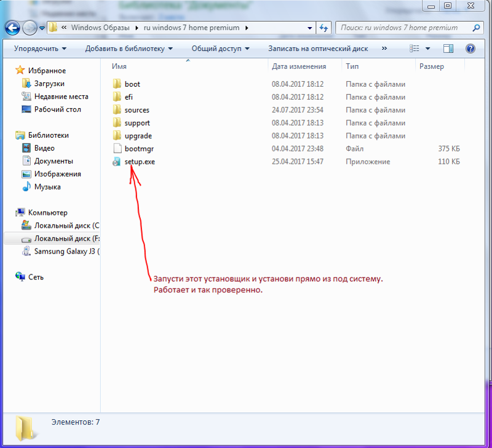This screenshot has width=492, height=448.
Task: Open "Избранное" in the navigation pane
Action: 47,71
